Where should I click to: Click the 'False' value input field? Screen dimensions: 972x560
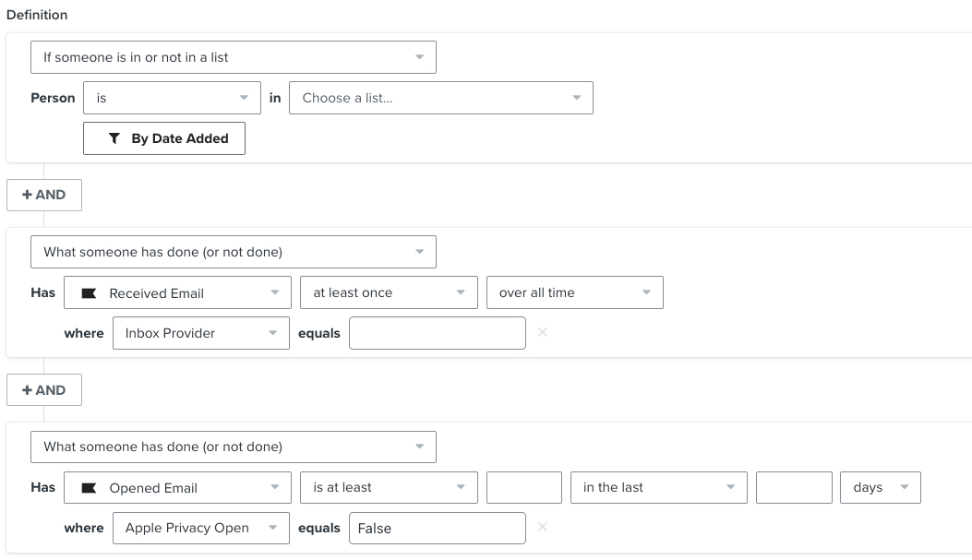(x=437, y=527)
